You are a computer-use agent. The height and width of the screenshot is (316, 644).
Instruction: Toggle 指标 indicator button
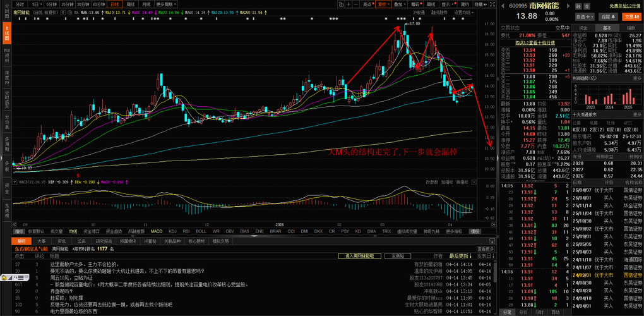20,231
